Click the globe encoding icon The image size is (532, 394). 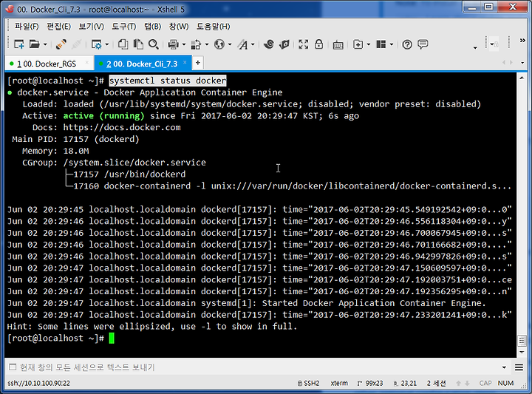219,44
